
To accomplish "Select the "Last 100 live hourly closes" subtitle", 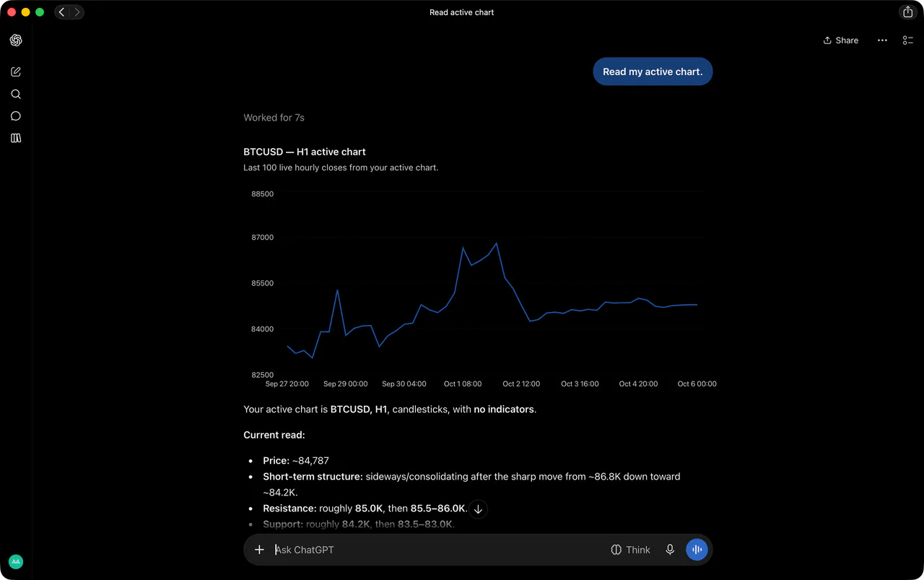I will pos(341,168).
